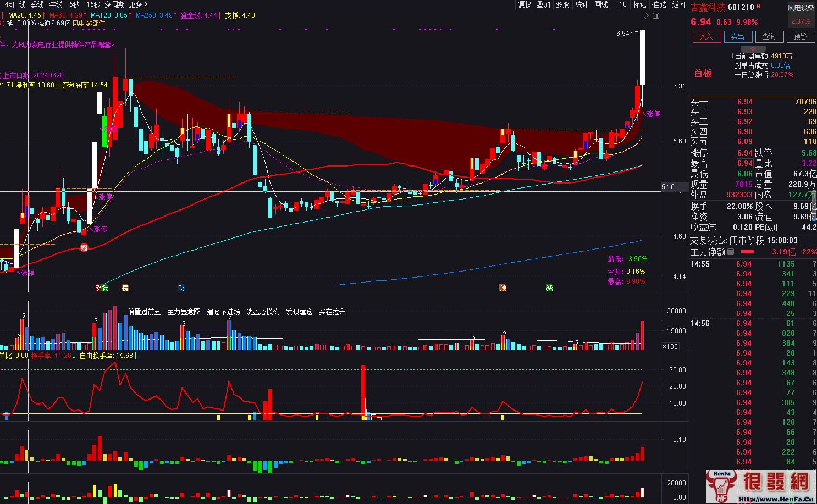This screenshot has width=817, height=504.
Task: Open the 多周期 multi-period selector
Action: point(114,4)
